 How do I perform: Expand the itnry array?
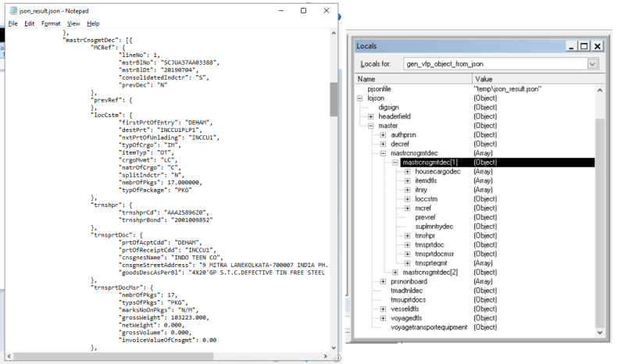[x=407, y=190]
